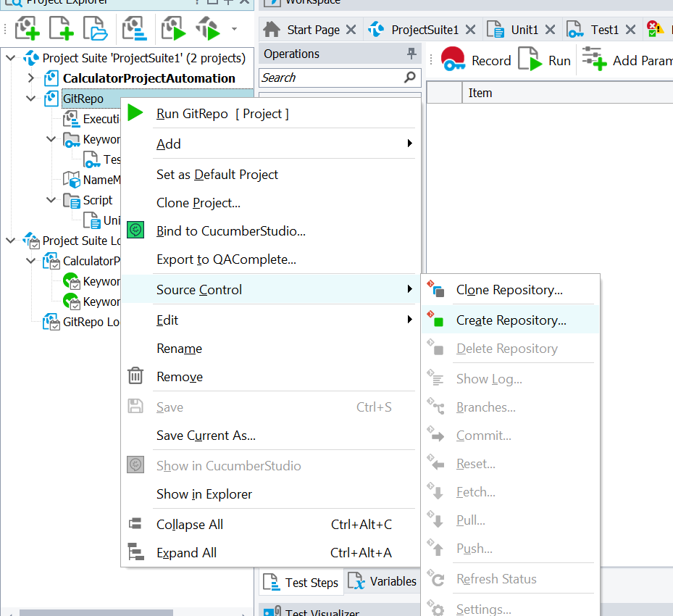Viewport: 673px width, 616px height.
Task: Collapse the Project Suite 'ProjectSuite1' node
Action: [x=10, y=58]
